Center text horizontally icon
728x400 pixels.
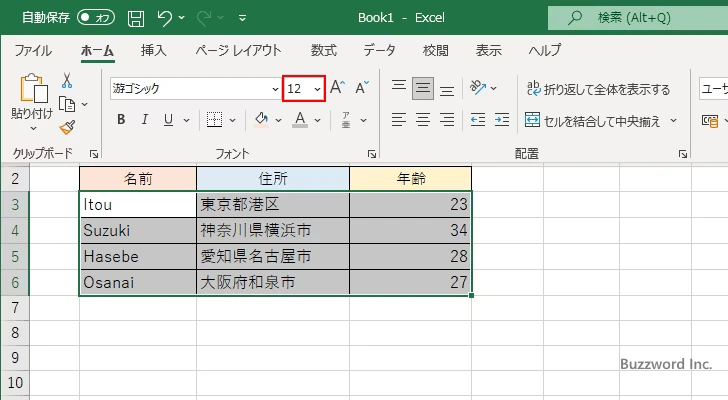(422, 120)
